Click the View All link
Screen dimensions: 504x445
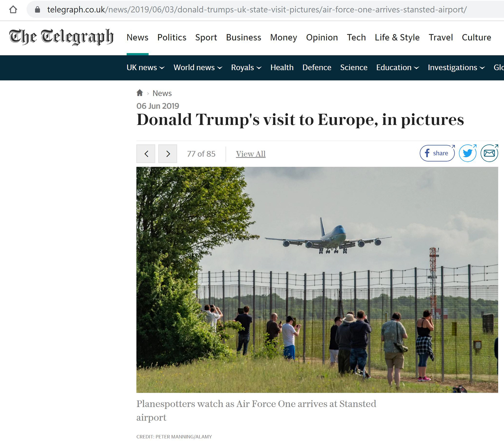(251, 154)
